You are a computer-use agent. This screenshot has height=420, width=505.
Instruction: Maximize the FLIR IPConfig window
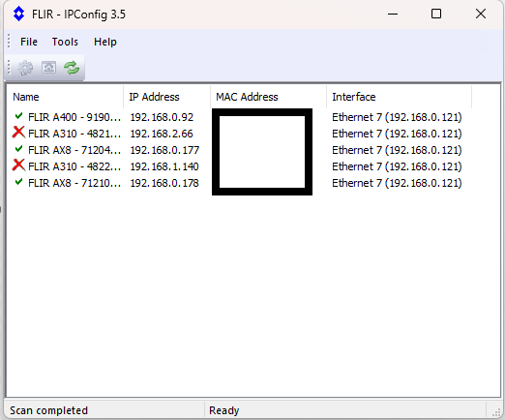436,14
